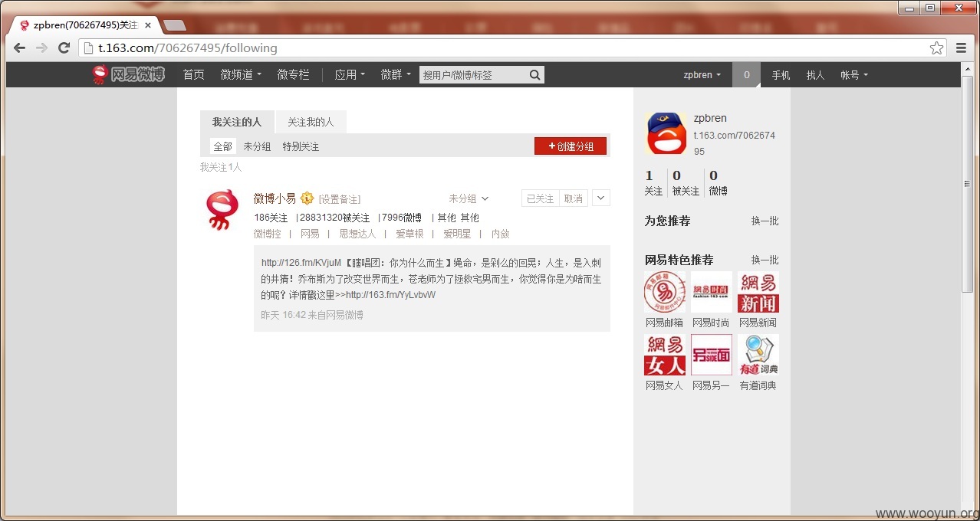Click the browser address bar URL
This screenshot has width=980, height=521.
coord(188,48)
